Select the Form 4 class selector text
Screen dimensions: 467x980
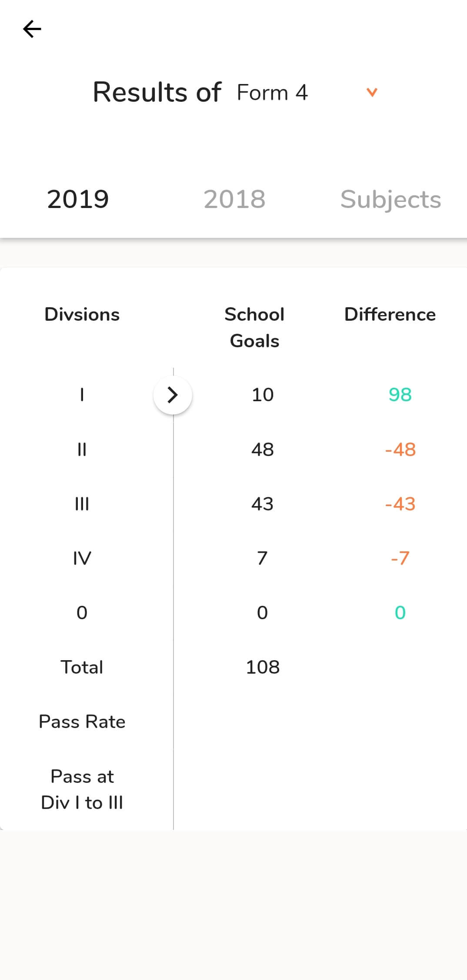coord(272,92)
